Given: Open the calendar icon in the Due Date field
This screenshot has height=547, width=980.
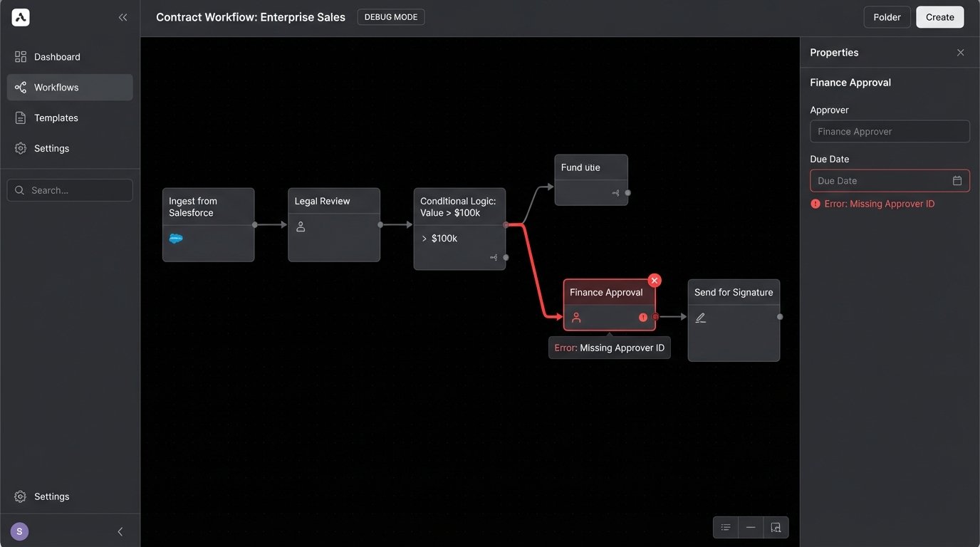Looking at the screenshot, I should coord(957,180).
